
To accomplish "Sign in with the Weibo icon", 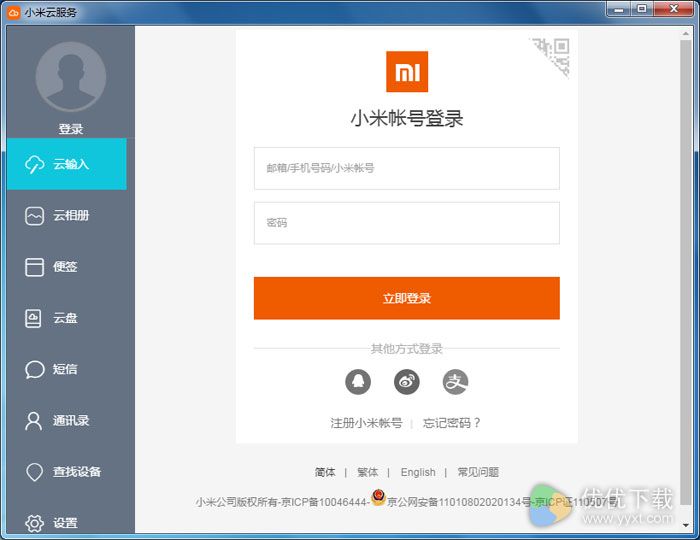I will (406, 382).
